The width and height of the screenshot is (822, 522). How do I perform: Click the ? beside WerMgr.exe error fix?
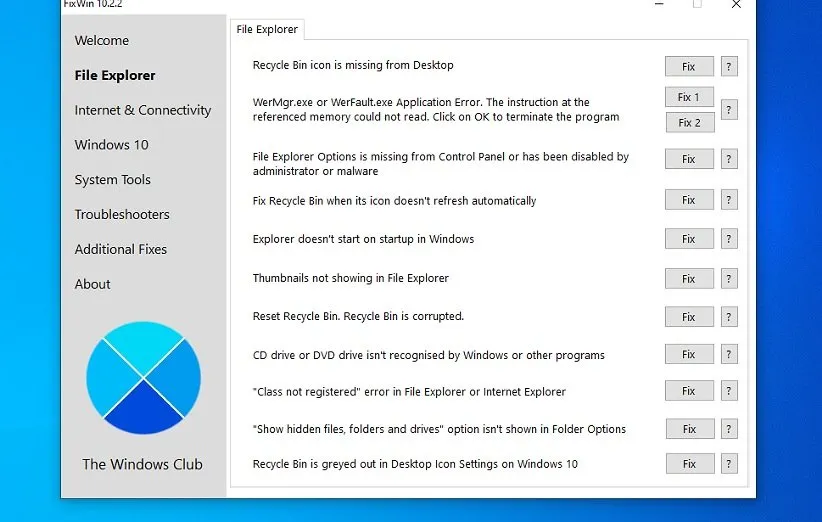729,110
